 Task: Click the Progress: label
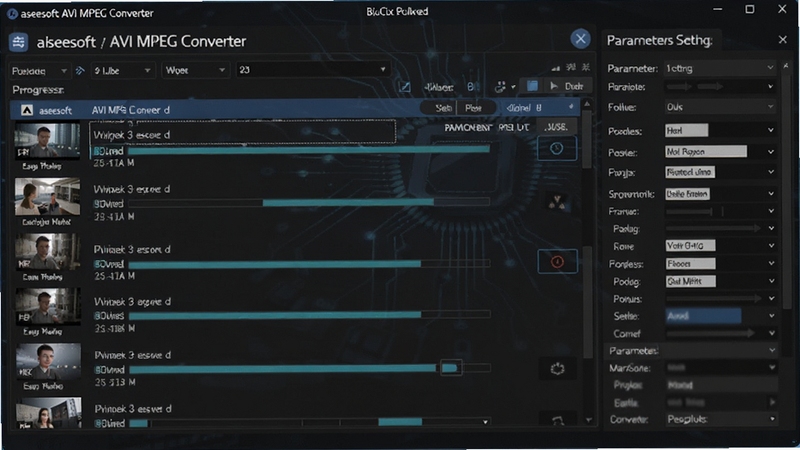click(x=38, y=90)
